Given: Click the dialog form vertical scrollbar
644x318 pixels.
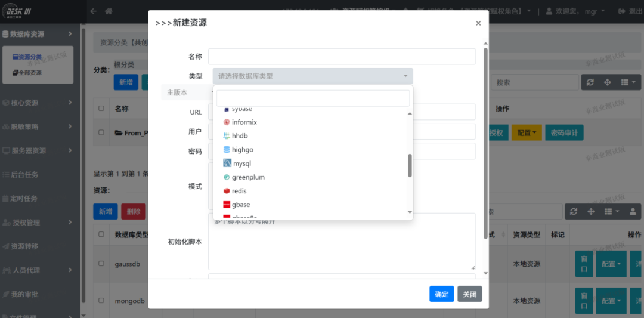Looking at the screenshot, I should coord(486,144).
